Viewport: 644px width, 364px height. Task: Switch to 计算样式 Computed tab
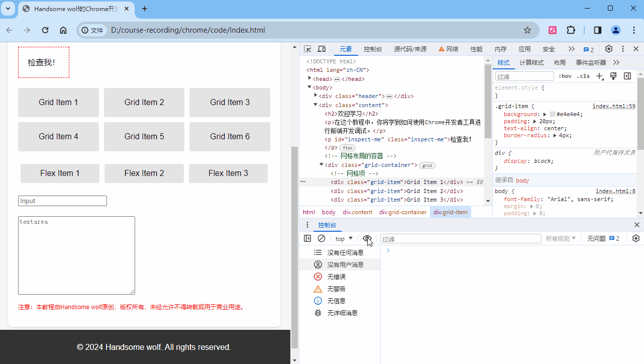click(x=531, y=63)
